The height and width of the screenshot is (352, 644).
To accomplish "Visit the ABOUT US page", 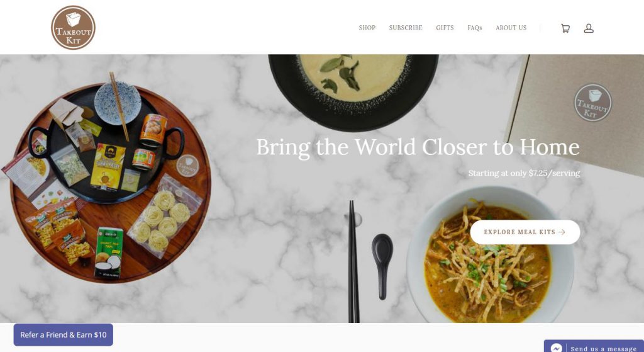I will click(x=511, y=28).
